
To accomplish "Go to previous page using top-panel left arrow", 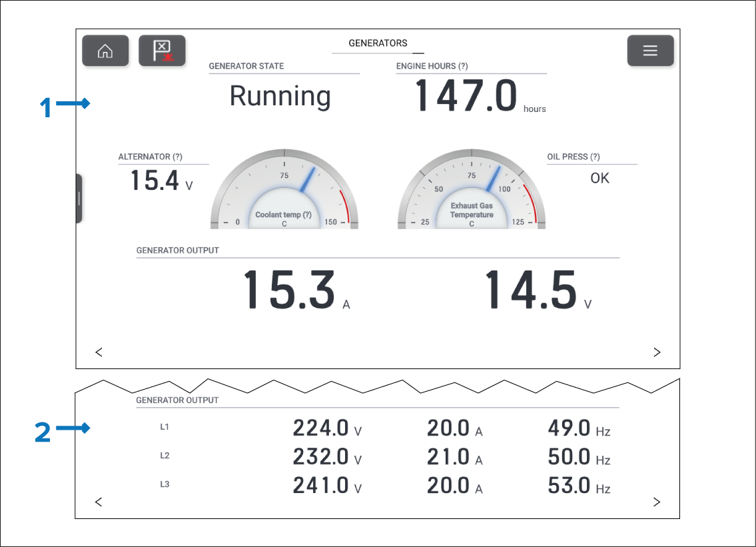I will (99, 352).
